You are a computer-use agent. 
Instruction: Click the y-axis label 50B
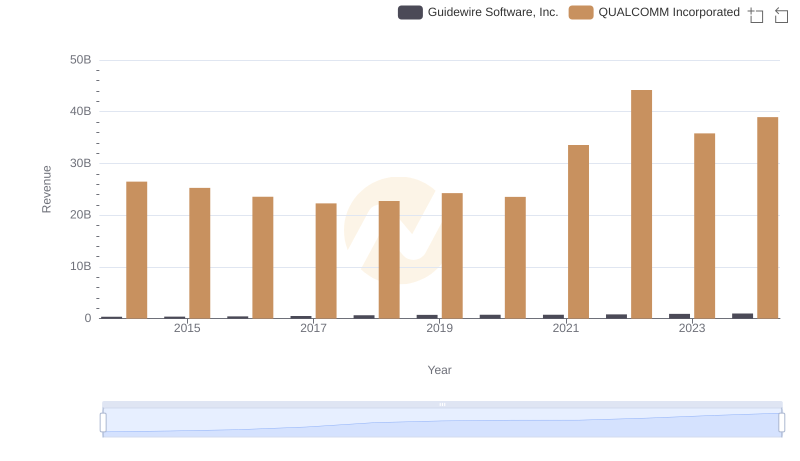81,60
